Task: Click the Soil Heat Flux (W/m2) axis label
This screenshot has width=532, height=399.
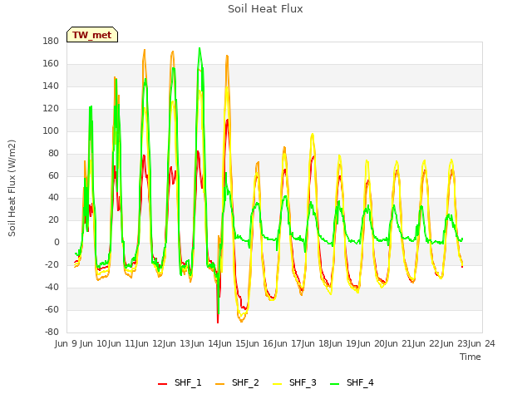Action: click(12, 188)
